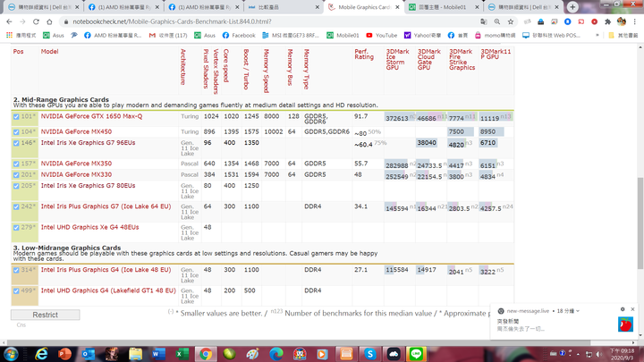
Task: Open Intel UHD Graphics Xe G4 48EUs link
Action: pyautogui.click(x=90, y=227)
